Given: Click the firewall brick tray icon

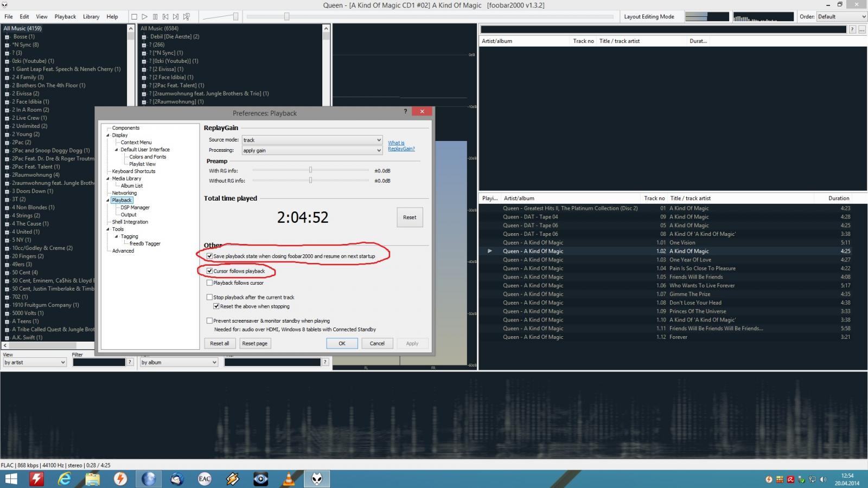Looking at the screenshot, I should tap(780, 479).
